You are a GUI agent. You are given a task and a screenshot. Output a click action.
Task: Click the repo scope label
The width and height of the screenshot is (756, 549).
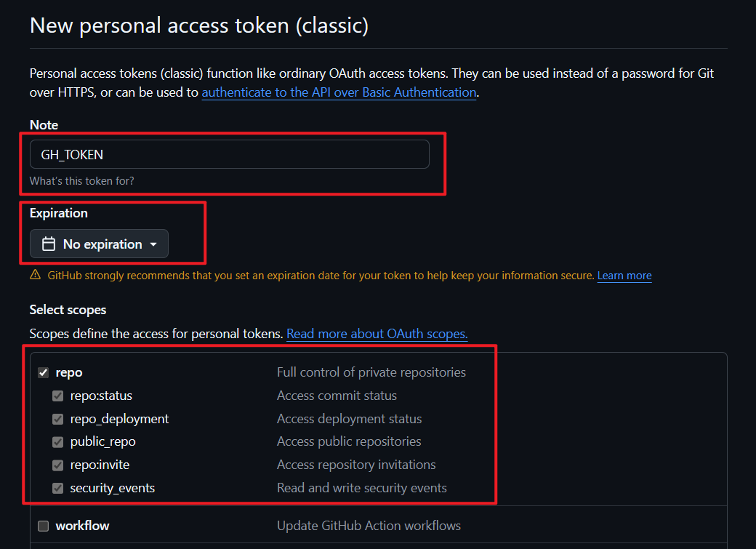69,372
